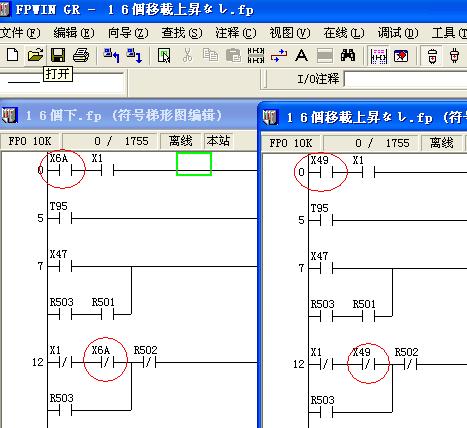Click the download to PLC icon
This screenshot has width=467, height=428.
pyautogui.click(x=134, y=55)
